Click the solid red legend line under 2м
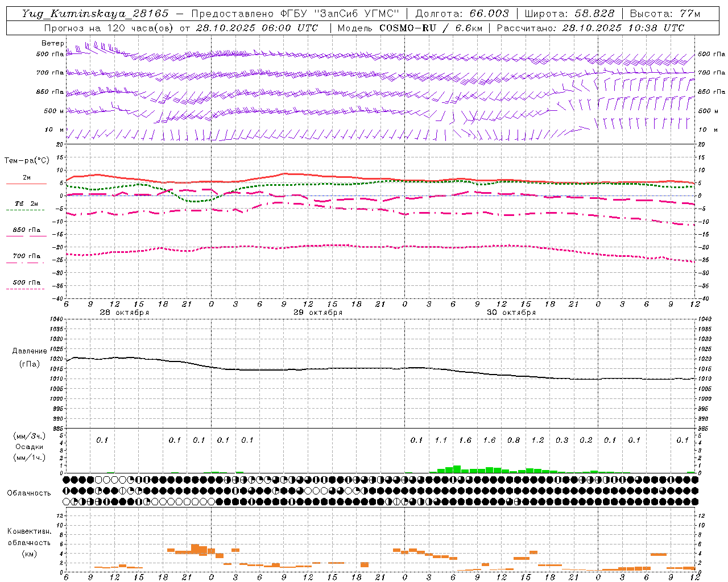The height and width of the screenshot is (582, 728). 26,184
